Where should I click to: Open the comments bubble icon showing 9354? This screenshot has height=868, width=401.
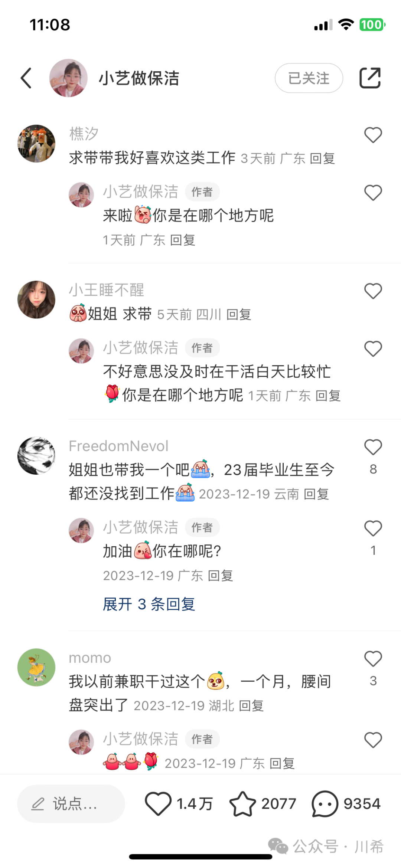(325, 804)
